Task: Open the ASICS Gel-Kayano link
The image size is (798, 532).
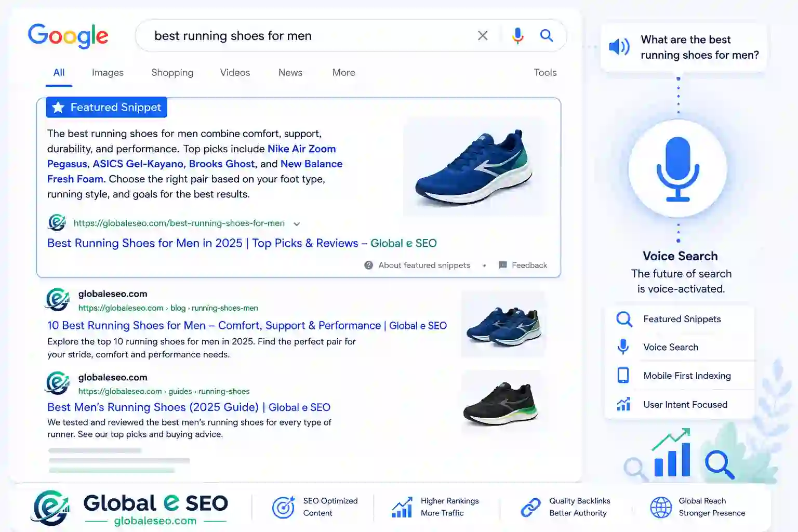Action: (x=138, y=164)
